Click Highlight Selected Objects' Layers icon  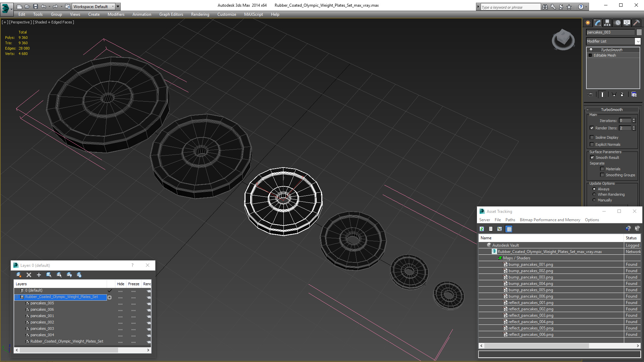pos(59,275)
